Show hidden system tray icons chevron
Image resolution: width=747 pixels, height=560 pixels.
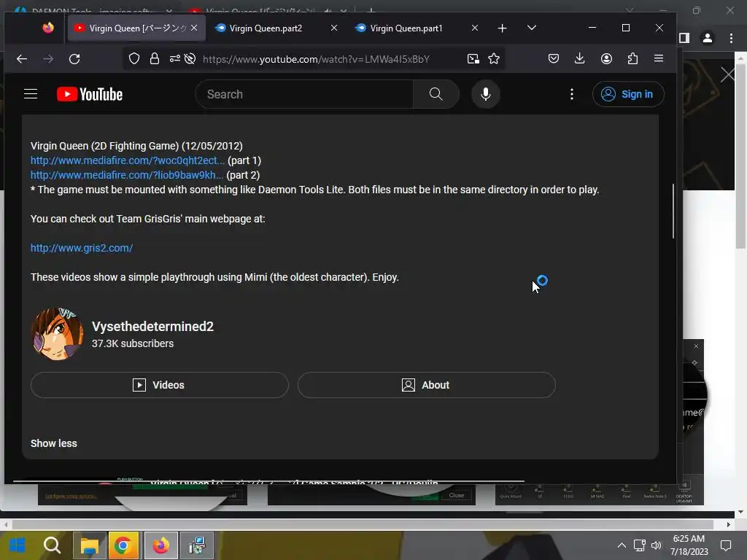coord(622,545)
